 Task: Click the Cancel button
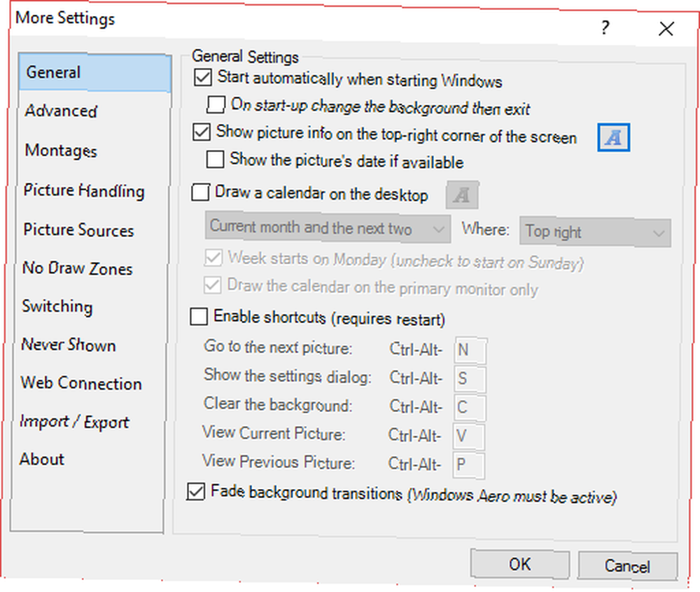click(627, 566)
